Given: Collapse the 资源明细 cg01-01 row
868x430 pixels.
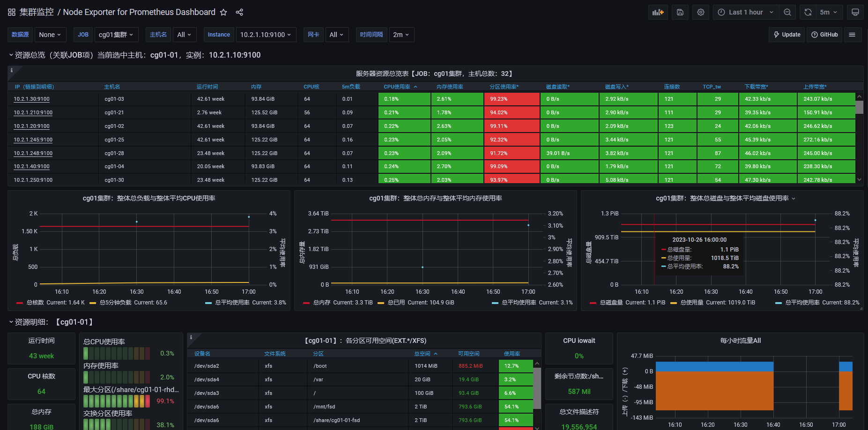Looking at the screenshot, I should click(11, 322).
